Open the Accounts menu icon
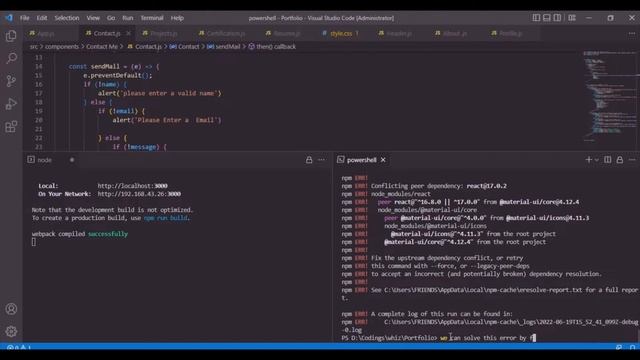640x360 pixels. tap(11, 309)
